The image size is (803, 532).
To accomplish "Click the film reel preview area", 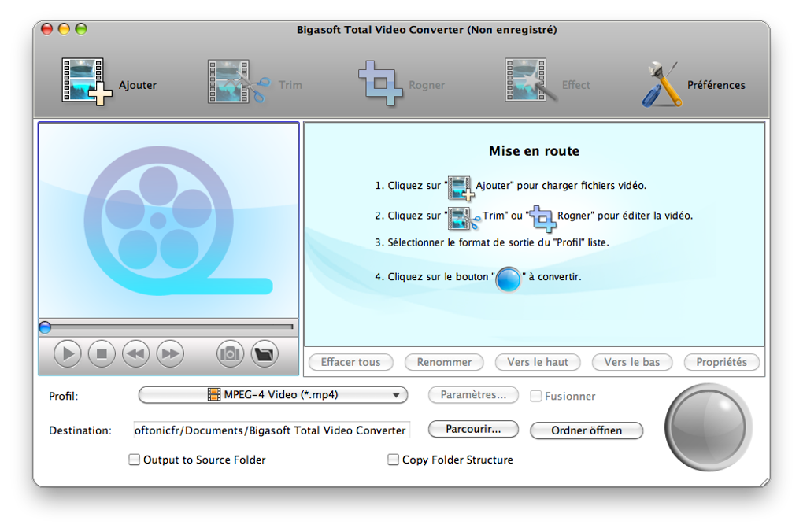I will coord(168,220).
